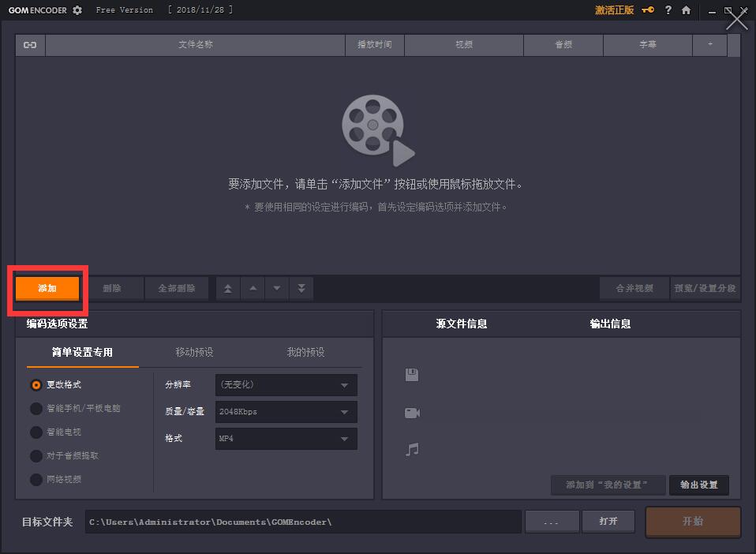Open help via the question mark icon
The width and height of the screenshot is (756, 554).
click(667, 10)
